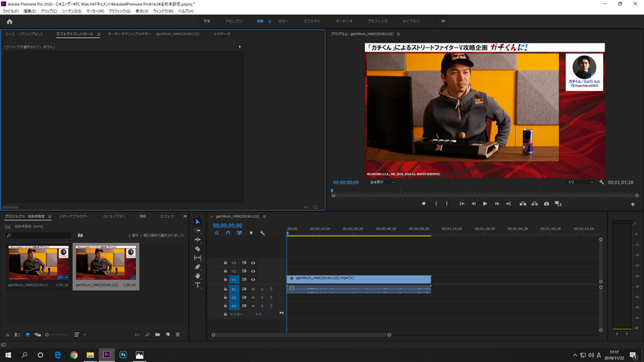This screenshot has width=644, height=362.
Task: Mute audio track A1
Action: tap(253, 289)
